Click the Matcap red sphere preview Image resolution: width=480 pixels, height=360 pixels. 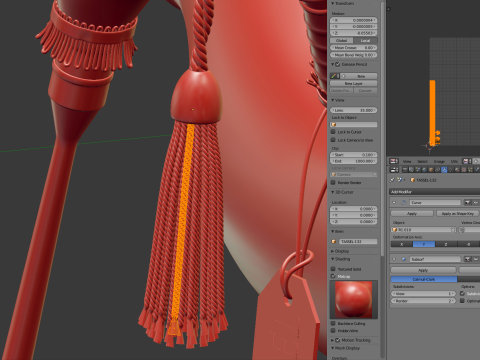pyautogui.click(x=354, y=300)
